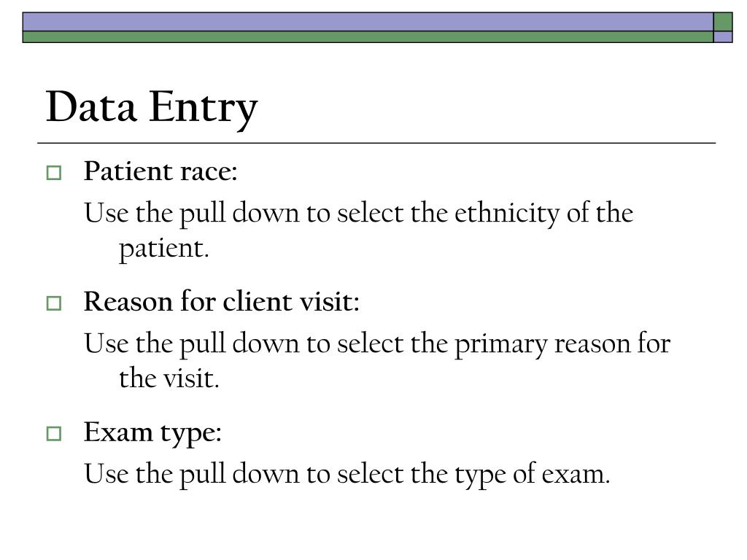Select the Data Entry slide title
The image size is (747, 560).
152,109
